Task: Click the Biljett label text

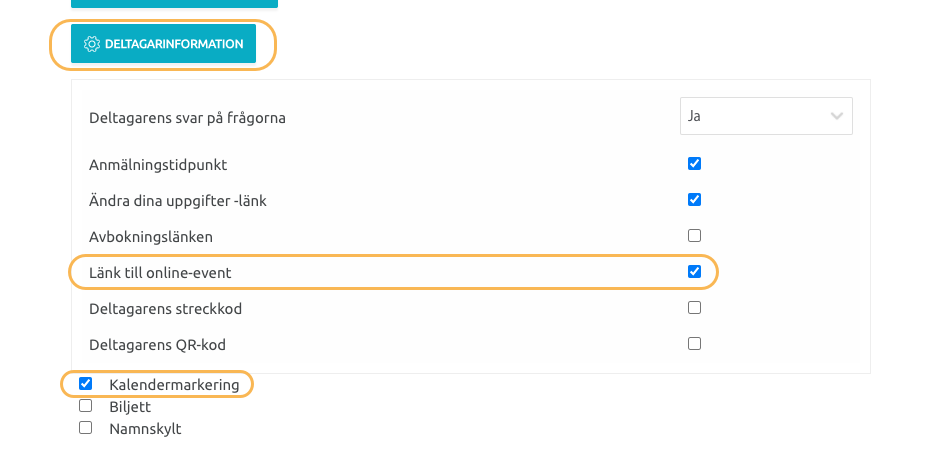Action: (x=130, y=407)
